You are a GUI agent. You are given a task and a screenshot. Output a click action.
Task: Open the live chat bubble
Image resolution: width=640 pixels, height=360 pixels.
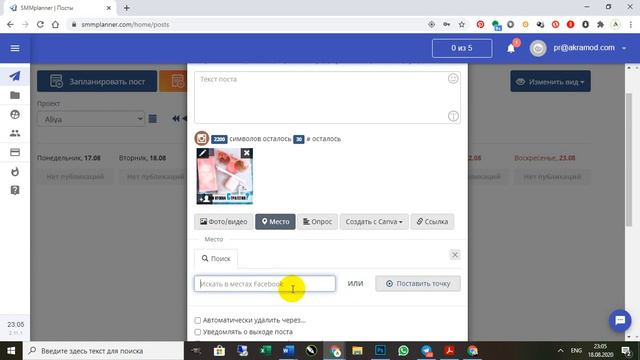point(620,320)
